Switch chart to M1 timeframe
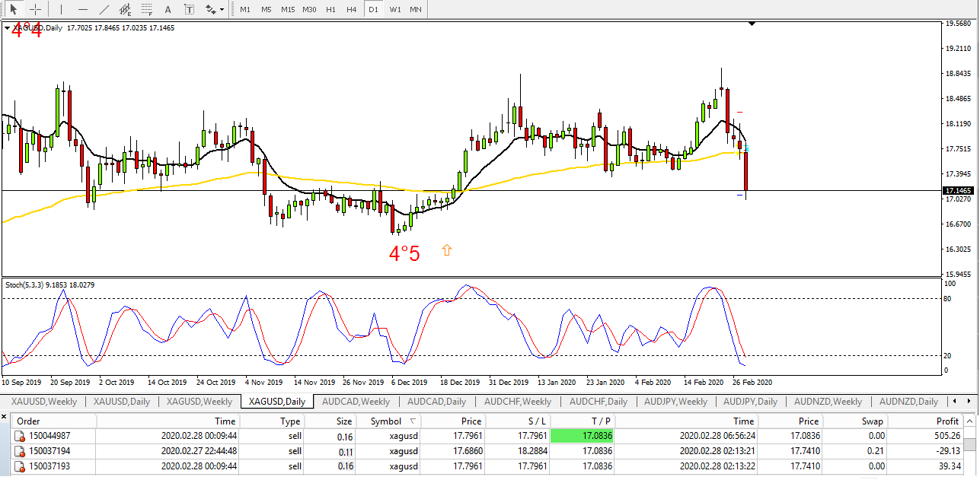The width and height of the screenshot is (980, 480). pos(244,9)
